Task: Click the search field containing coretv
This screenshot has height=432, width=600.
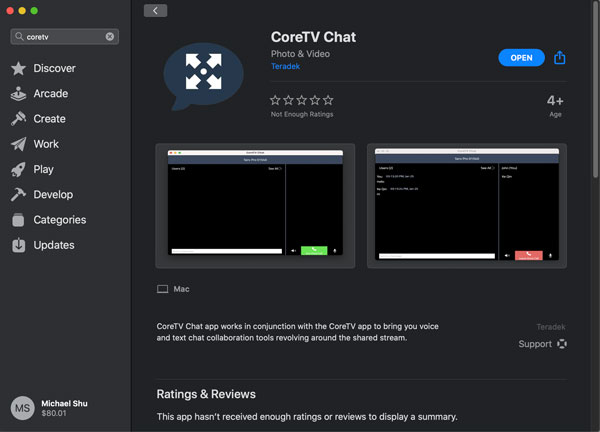Action: tap(62, 37)
